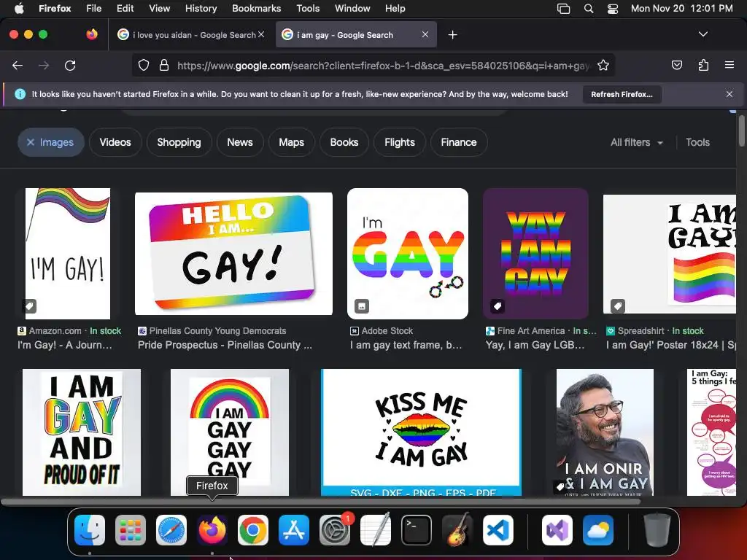
Task: Open the search Tools options
Action: (697, 142)
